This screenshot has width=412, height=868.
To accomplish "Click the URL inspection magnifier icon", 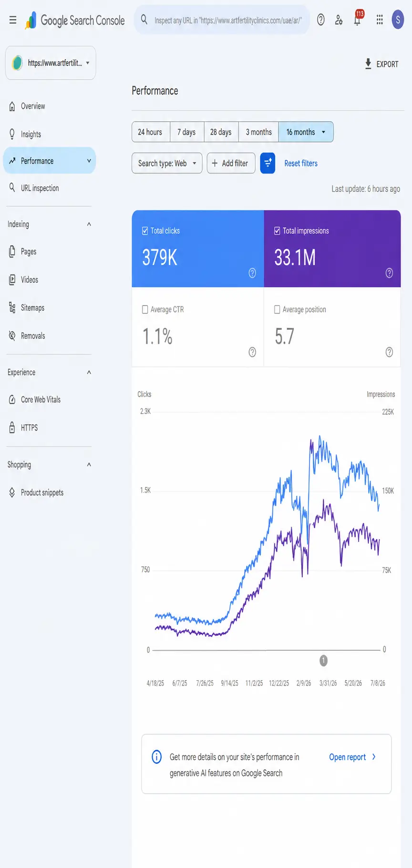I will coord(12,188).
